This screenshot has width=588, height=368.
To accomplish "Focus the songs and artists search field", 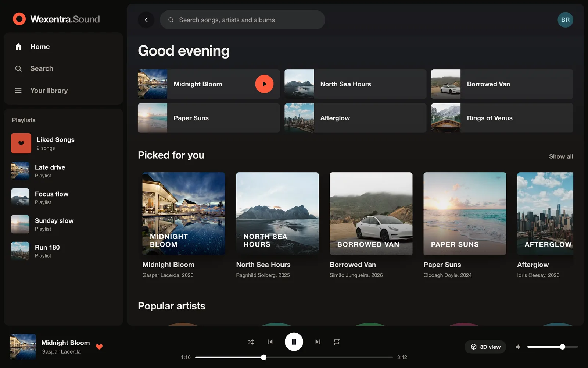I will [x=243, y=20].
